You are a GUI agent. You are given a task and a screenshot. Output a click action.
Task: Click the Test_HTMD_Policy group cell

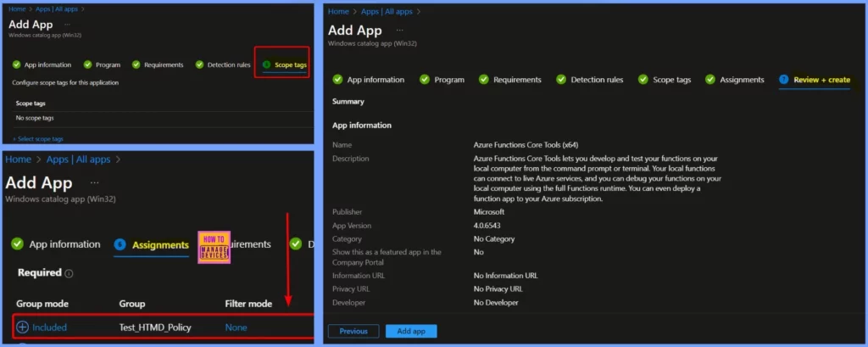tap(155, 327)
